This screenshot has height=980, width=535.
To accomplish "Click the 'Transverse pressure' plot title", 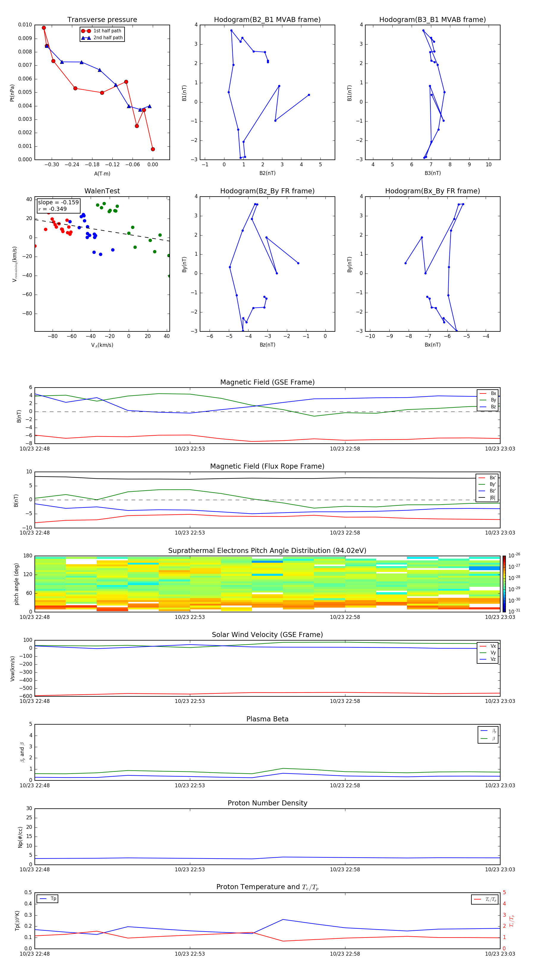I will (x=102, y=20).
